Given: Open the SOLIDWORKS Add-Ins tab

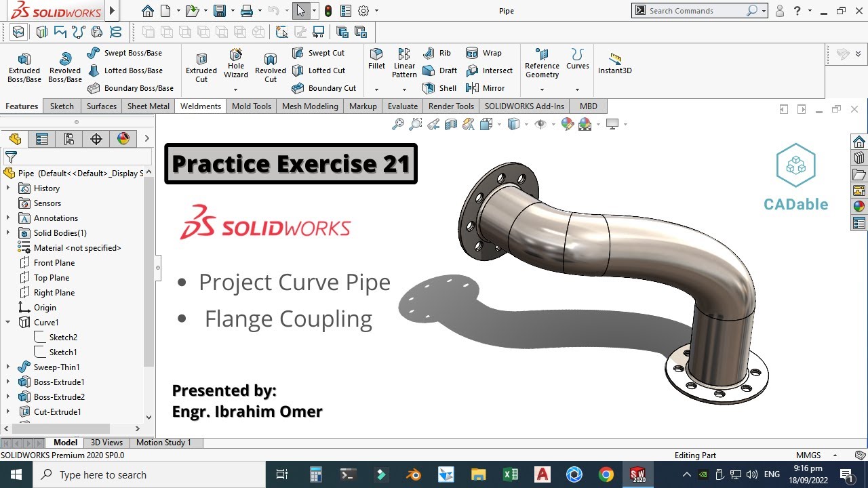Looking at the screenshot, I should (x=524, y=106).
